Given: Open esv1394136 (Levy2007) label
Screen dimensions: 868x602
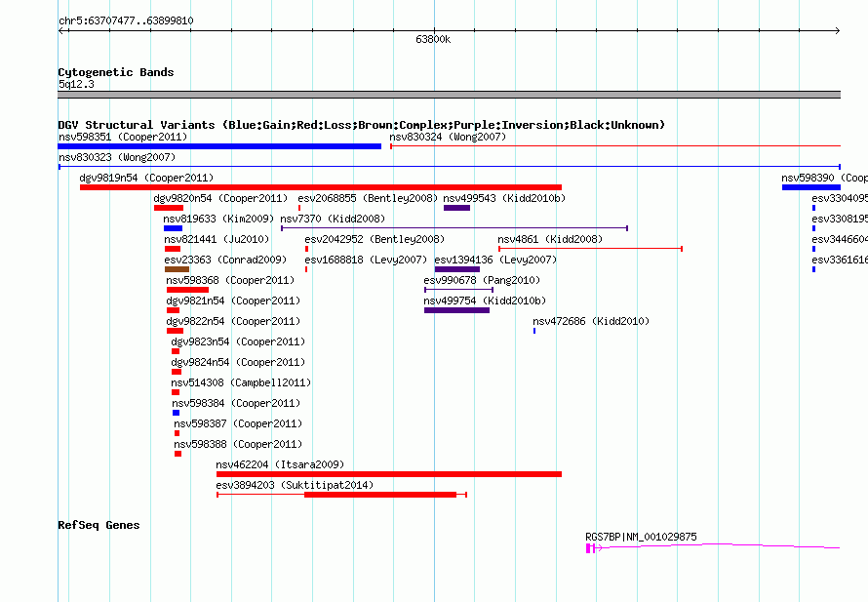Looking at the screenshot, I should [495, 260].
